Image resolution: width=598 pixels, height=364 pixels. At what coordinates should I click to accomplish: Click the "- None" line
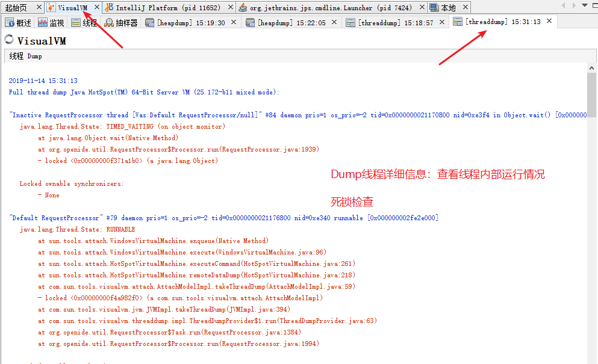tap(48, 195)
